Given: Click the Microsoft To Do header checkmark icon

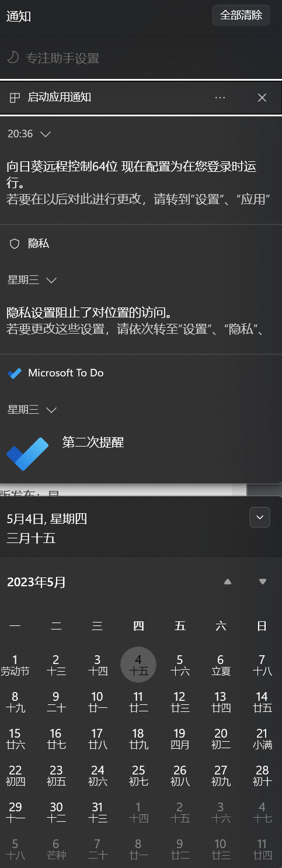Looking at the screenshot, I should click(x=15, y=373).
